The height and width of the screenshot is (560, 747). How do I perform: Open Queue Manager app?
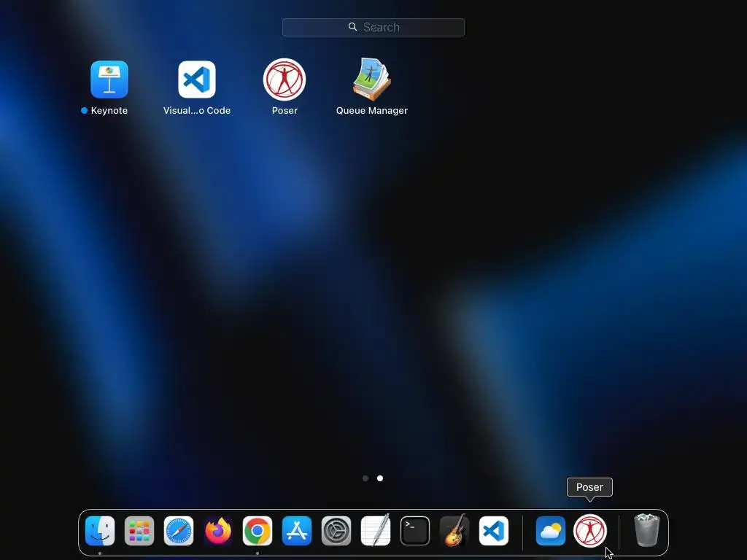tap(371, 79)
